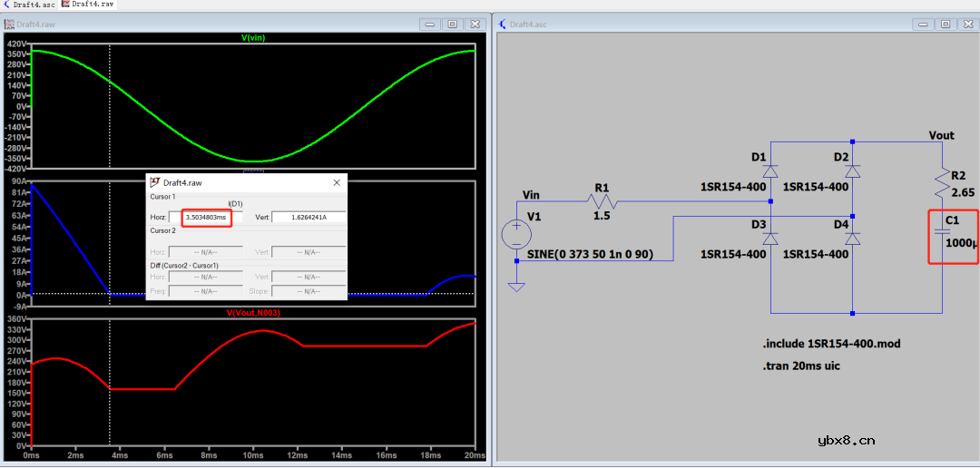Click the ground symbol below V1
980x468 pixels.
(x=516, y=287)
